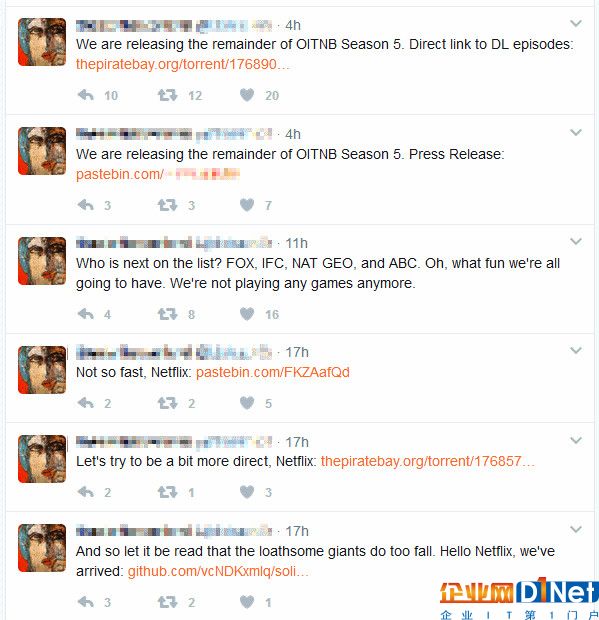Screen dimensions: 599x620
Task: Open the chevron menu on 'Not so fast' tweet
Action: click(x=576, y=350)
